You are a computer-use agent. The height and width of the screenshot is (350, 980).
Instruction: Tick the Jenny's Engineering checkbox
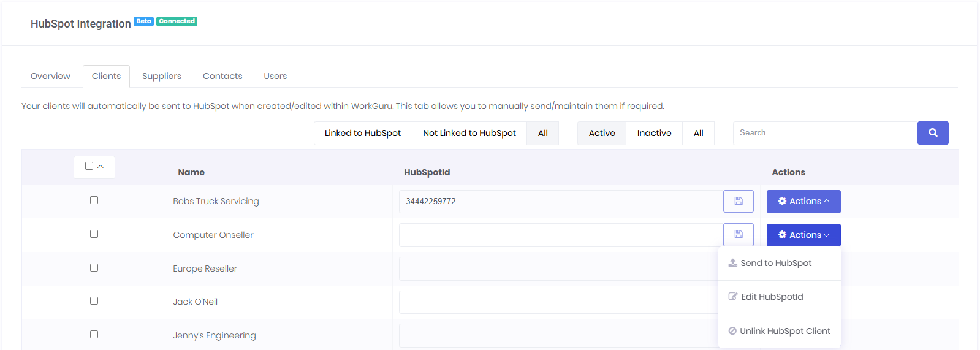[x=94, y=335]
